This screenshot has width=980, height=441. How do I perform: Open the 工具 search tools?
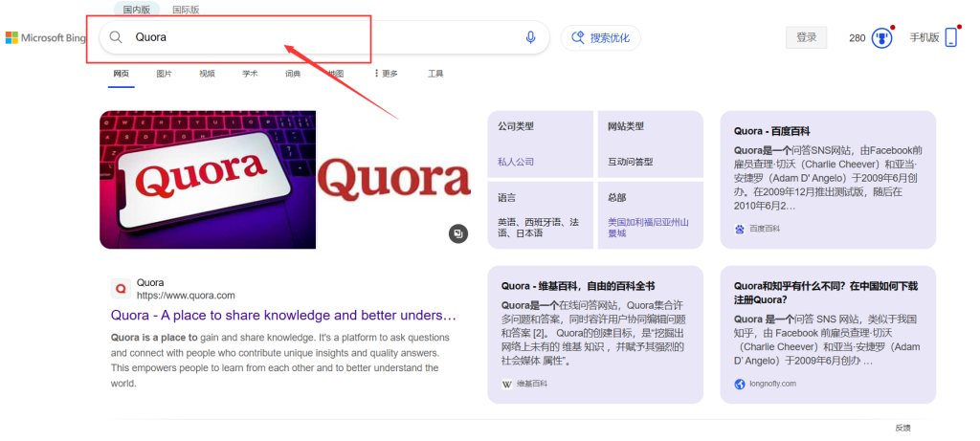pyautogui.click(x=435, y=73)
